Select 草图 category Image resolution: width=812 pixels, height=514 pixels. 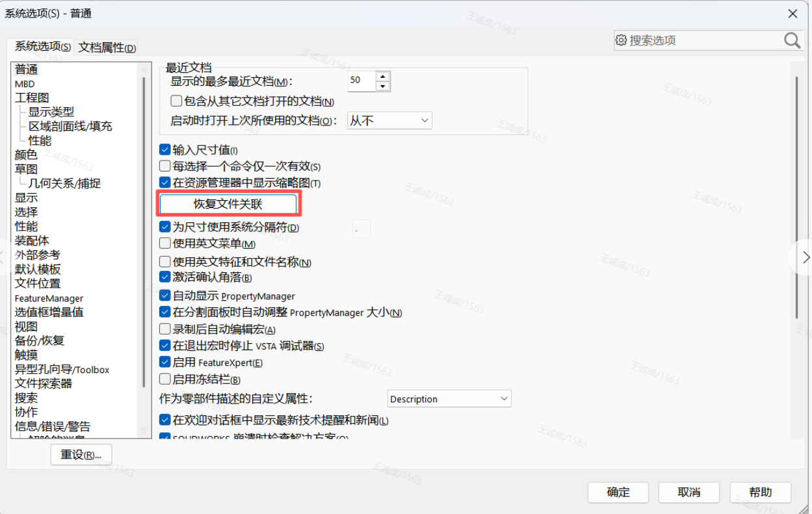point(26,170)
